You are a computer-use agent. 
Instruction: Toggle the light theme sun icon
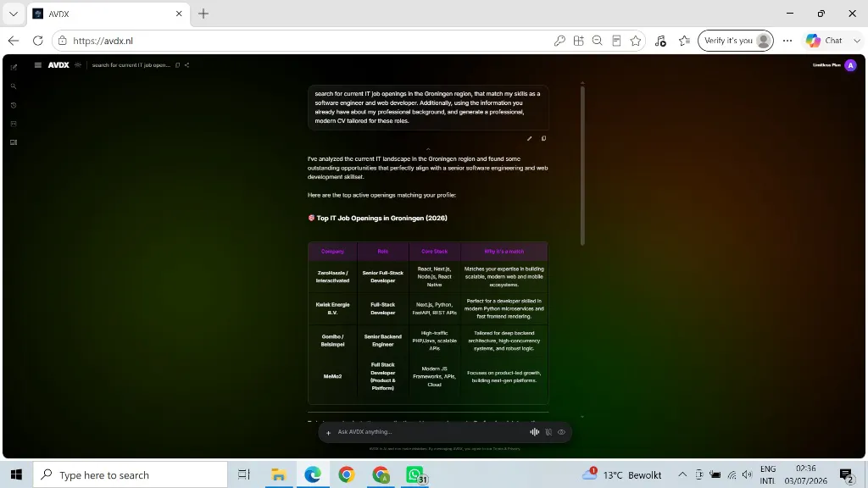tap(78, 64)
